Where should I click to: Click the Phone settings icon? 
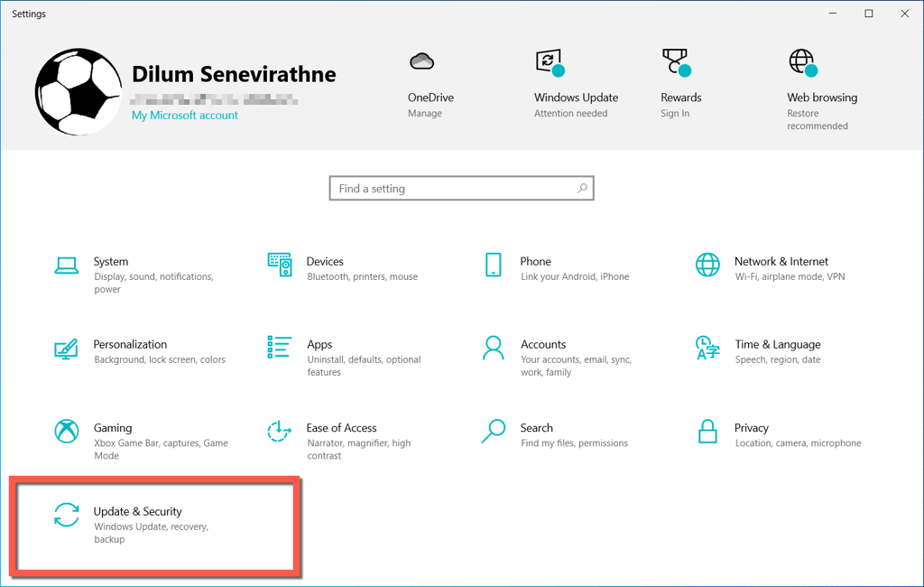tap(493, 265)
